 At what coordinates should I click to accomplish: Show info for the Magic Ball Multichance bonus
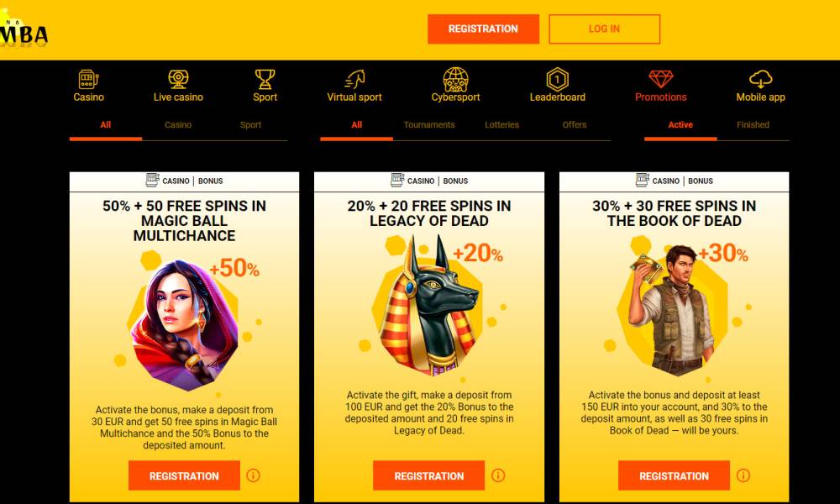[x=253, y=475]
